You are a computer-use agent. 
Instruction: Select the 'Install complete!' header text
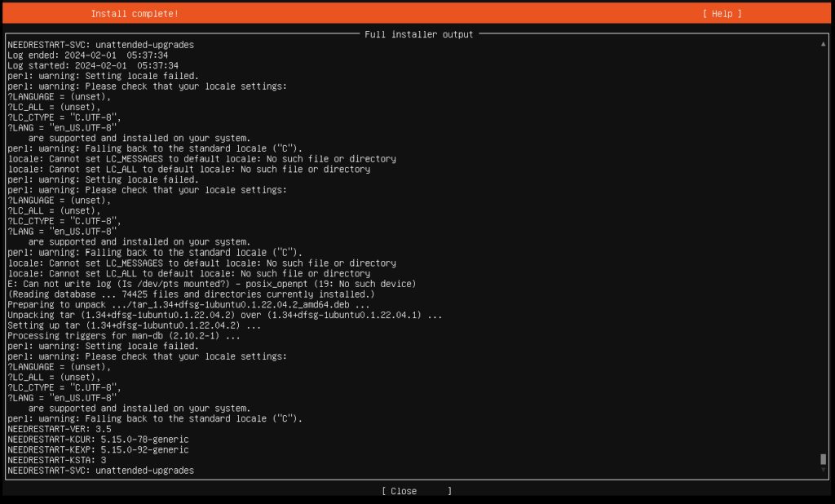click(135, 13)
